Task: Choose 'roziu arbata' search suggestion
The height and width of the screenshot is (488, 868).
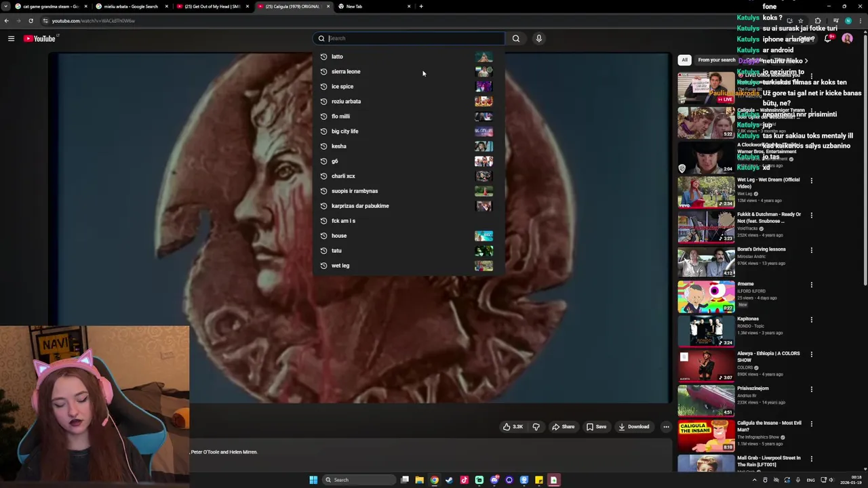Action: pos(407,102)
